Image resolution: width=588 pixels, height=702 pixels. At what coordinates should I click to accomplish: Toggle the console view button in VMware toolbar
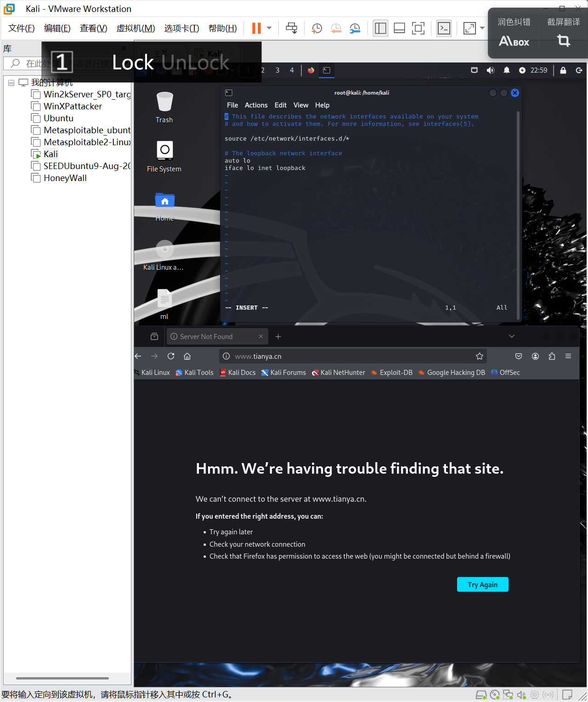[444, 28]
